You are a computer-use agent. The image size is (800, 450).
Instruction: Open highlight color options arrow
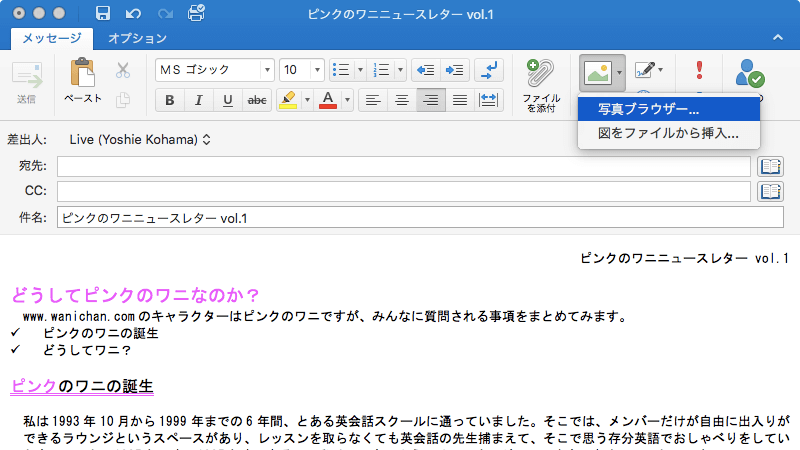(x=307, y=100)
